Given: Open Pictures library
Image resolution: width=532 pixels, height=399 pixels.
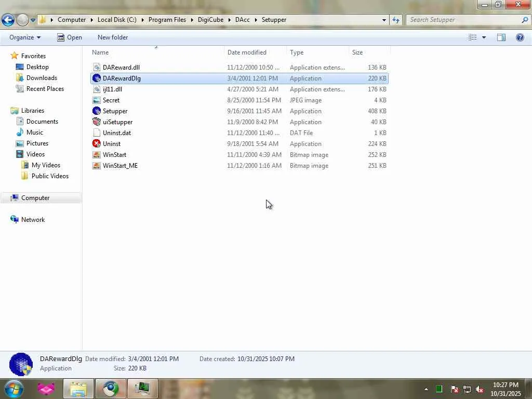Looking at the screenshot, I should click(37, 143).
